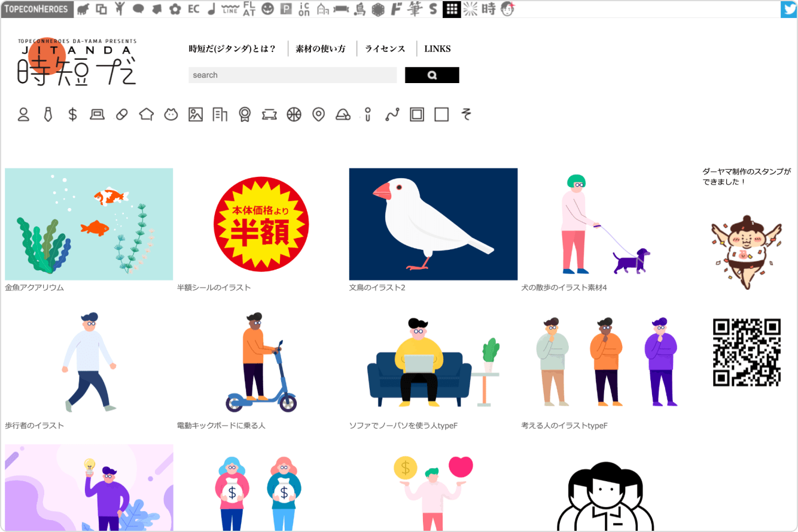Open the 時 kanji site icon
The height and width of the screenshot is (532, 798).
489,9
